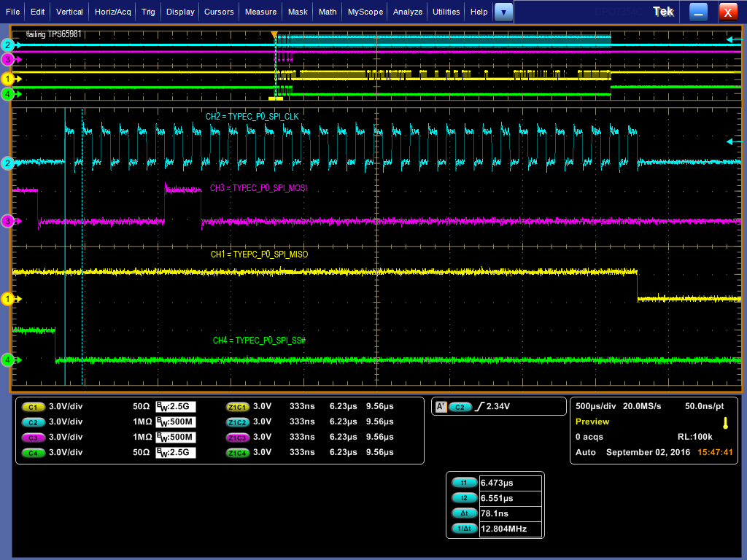Click the orange trigger position marker in overview
Screen dimensions: 747x560
(274, 34)
